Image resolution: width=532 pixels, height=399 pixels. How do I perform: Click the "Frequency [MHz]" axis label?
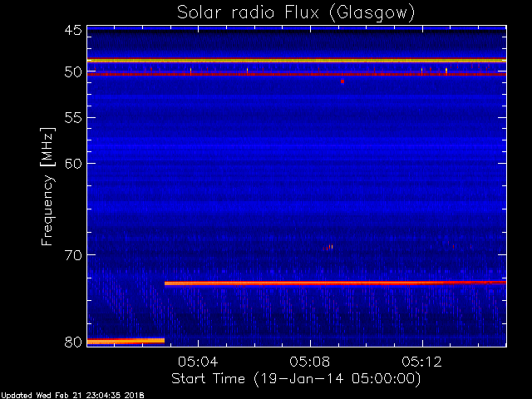coord(47,186)
